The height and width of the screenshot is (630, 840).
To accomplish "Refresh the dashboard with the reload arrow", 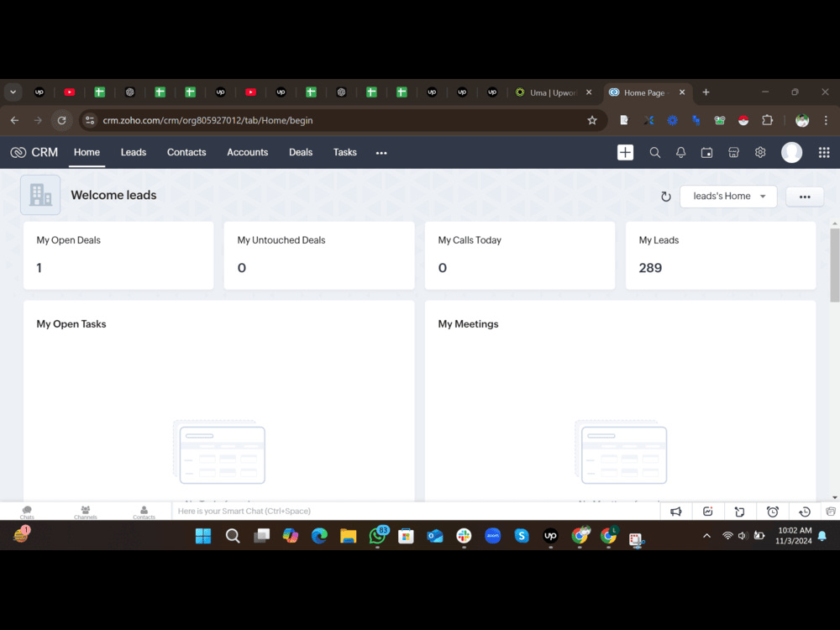I will pos(666,196).
